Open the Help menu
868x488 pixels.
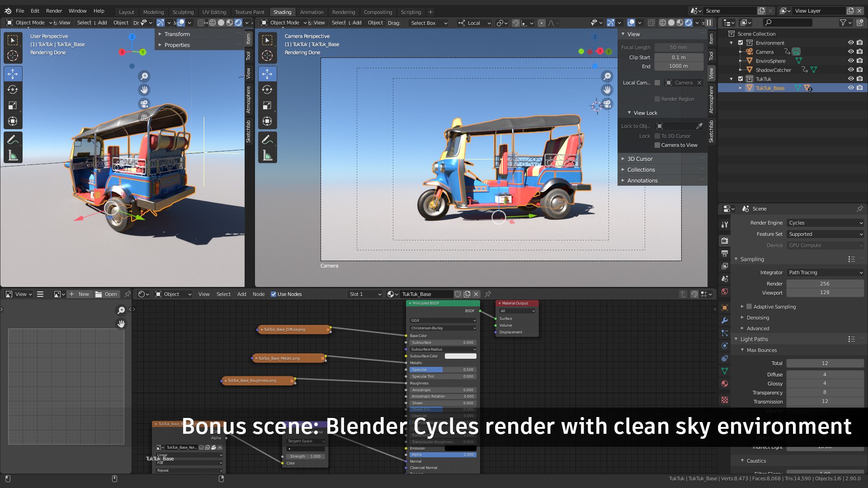tap(99, 11)
